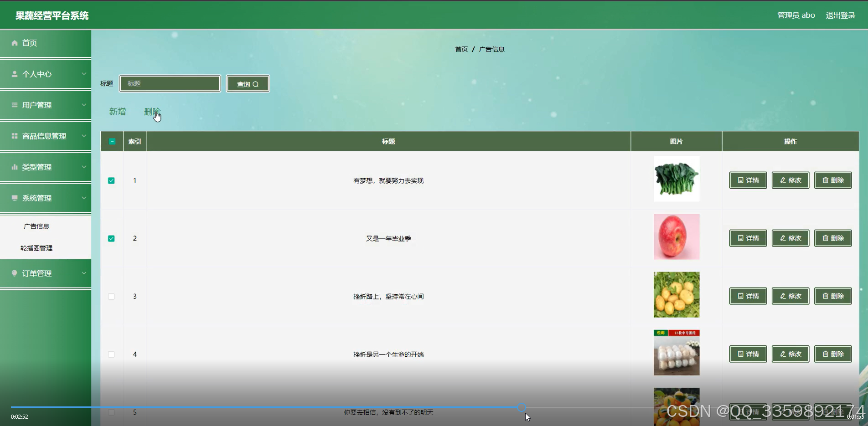The height and width of the screenshot is (426, 868).
Task: Click the eggs thumbnail in row 4
Action: coord(677,353)
